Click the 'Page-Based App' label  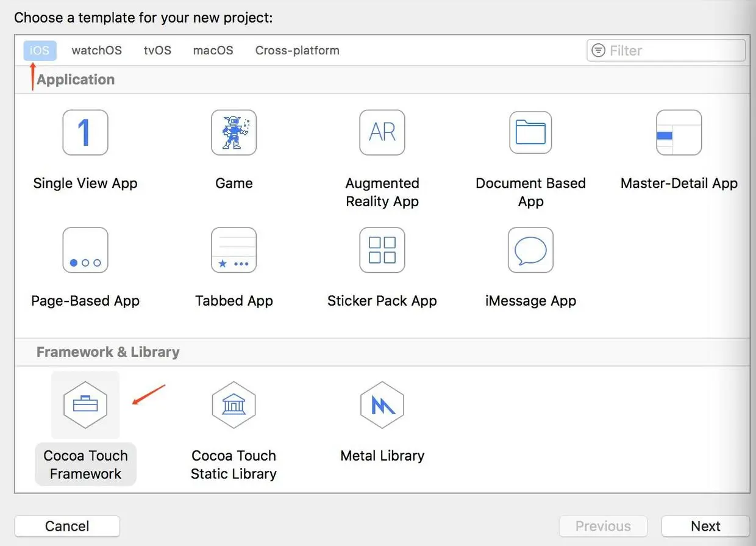tap(85, 301)
